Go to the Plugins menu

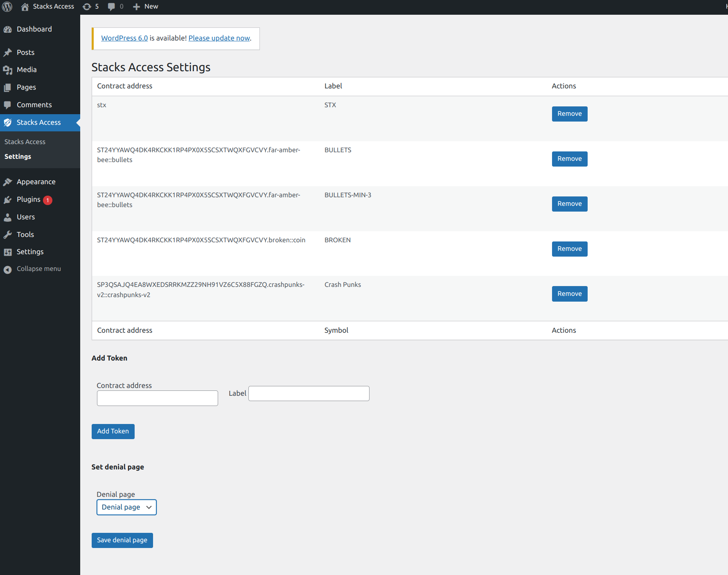point(40,200)
